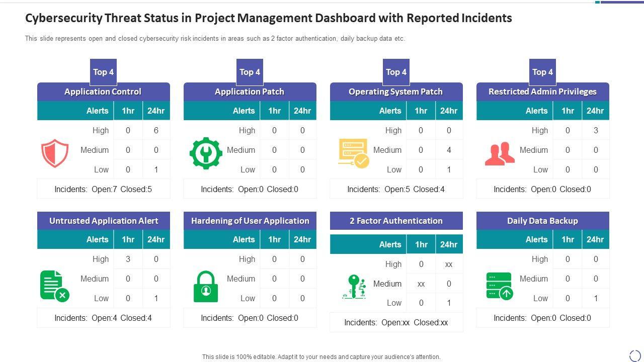The width and height of the screenshot is (644, 362).
Task: Select the Top 4 tag above Application Control
Action: (x=104, y=72)
